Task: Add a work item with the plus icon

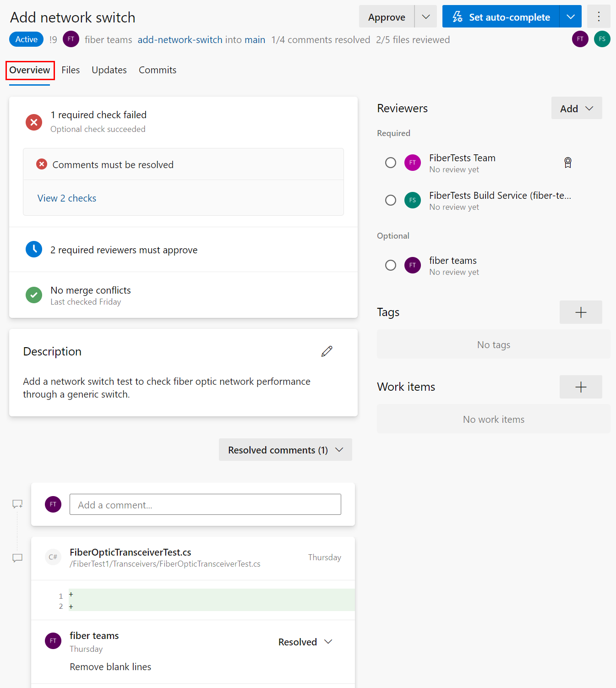Action: [x=580, y=387]
